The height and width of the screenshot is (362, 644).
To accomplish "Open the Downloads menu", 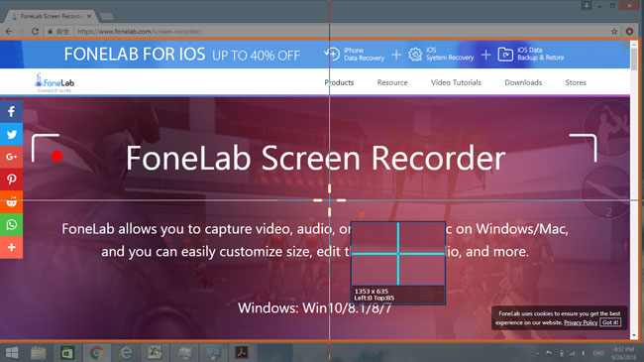I will point(523,82).
